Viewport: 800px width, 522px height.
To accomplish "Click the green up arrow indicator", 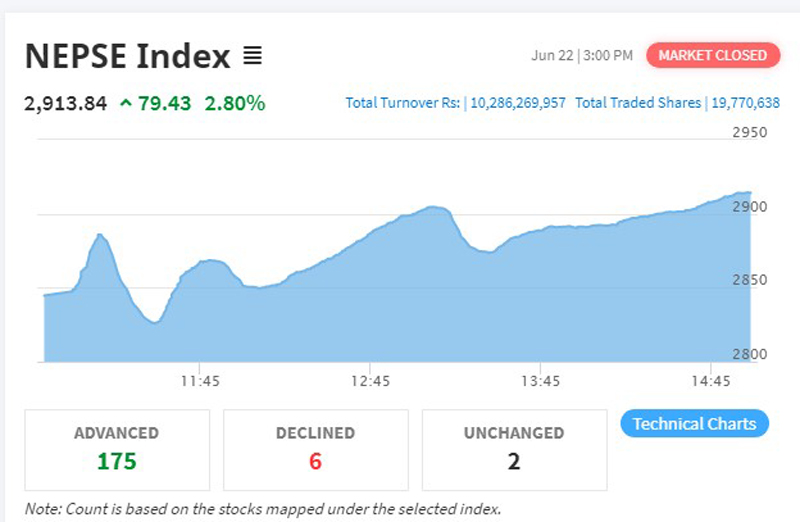I will (125, 102).
